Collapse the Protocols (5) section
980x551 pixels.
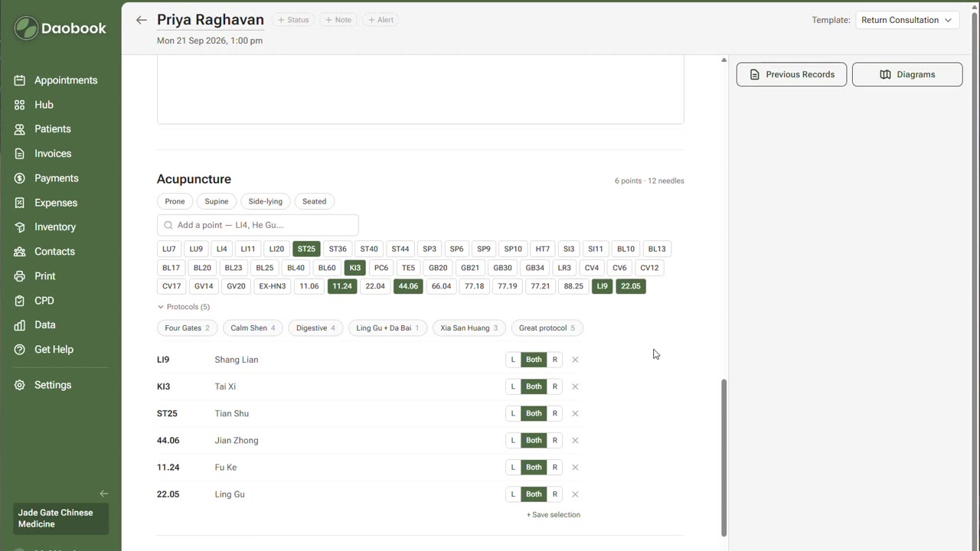point(184,307)
